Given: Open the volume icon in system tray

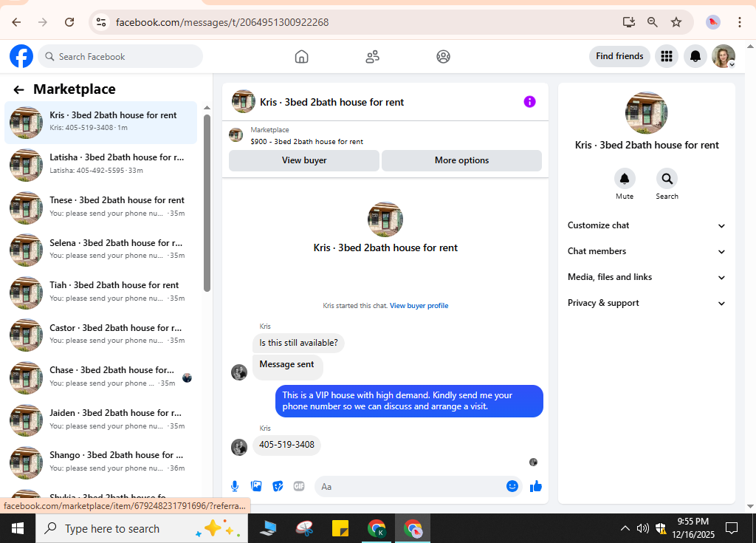Looking at the screenshot, I should (642, 528).
